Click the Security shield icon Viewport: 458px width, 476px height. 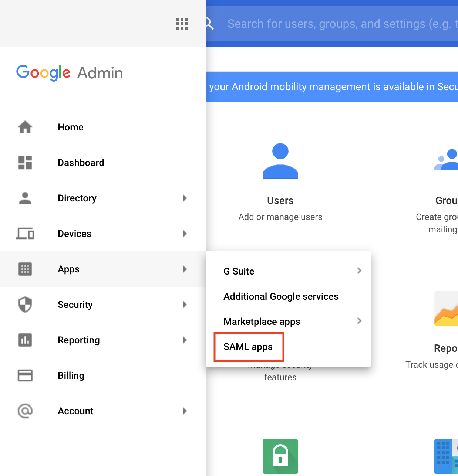pyautogui.click(x=25, y=305)
